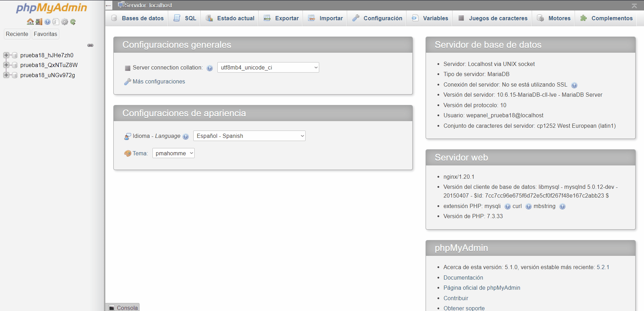The height and width of the screenshot is (311, 644).
Task: Click the SSL connection help icon
Action: [x=574, y=85]
